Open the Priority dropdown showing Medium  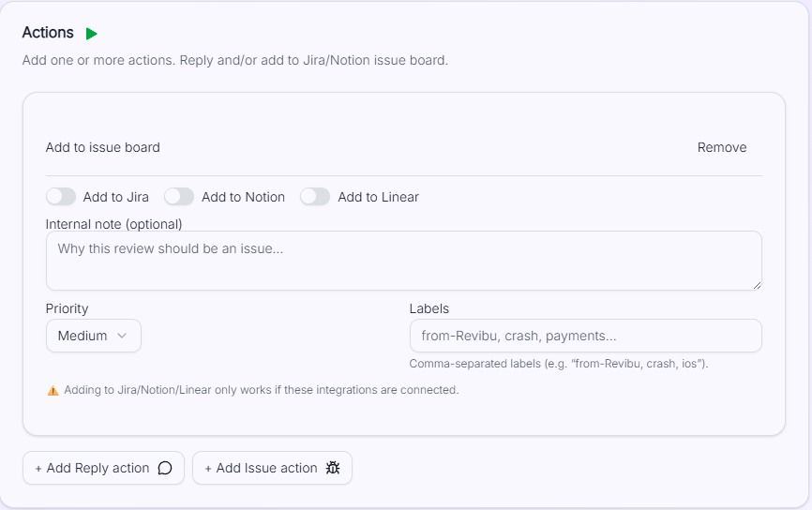(x=93, y=336)
